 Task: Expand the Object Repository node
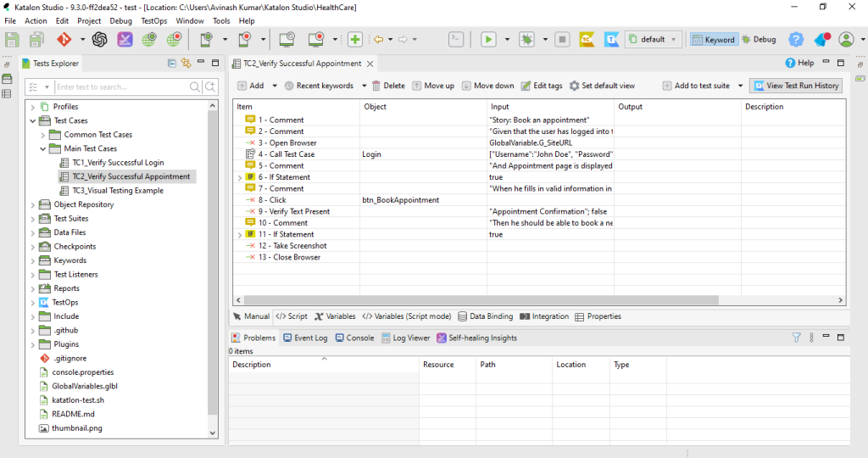[33, 205]
